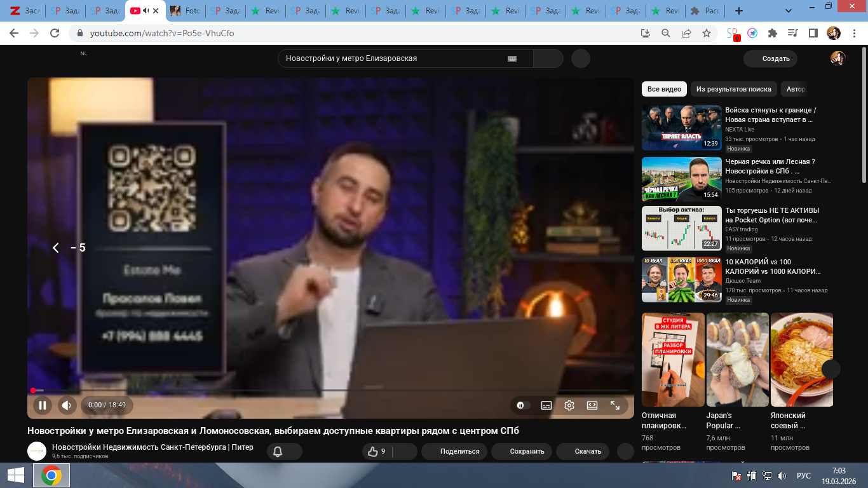Open a new browser tab
The height and width of the screenshot is (488, 868).
[738, 11]
